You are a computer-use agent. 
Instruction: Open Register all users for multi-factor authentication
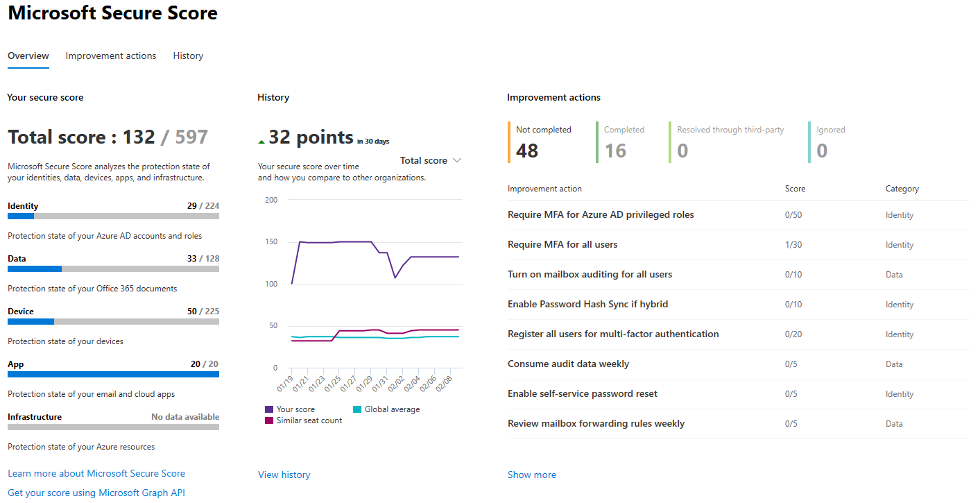pos(613,334)
